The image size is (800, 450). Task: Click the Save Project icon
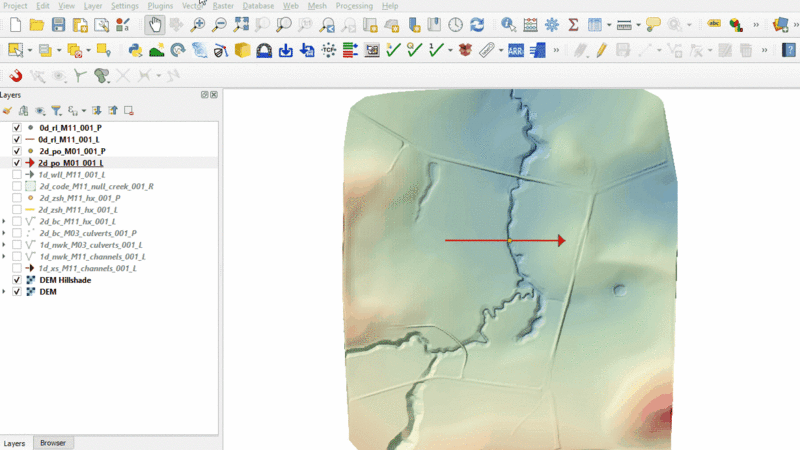tap(58, 24)
